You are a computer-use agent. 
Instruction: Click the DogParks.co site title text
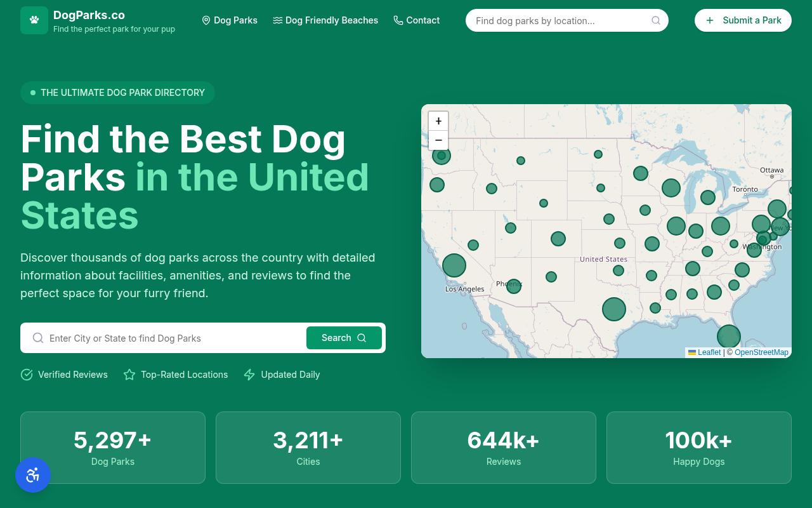(x=89, y=15)
